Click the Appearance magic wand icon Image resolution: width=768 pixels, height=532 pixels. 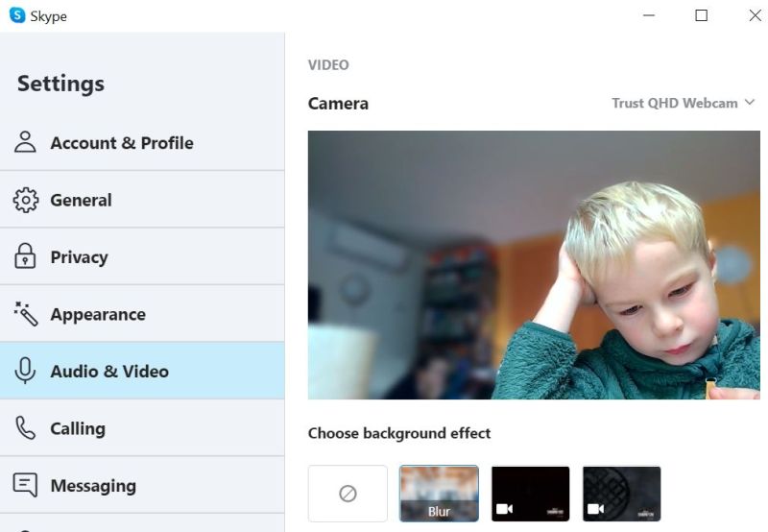pos(26,313)
